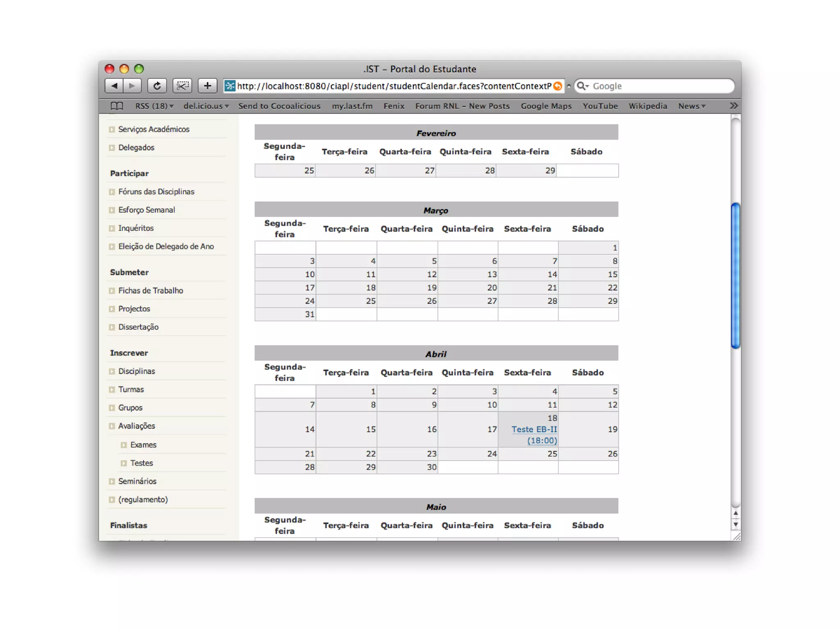
Task: Open the YouTube bookmark
Action: pos(600,106)
